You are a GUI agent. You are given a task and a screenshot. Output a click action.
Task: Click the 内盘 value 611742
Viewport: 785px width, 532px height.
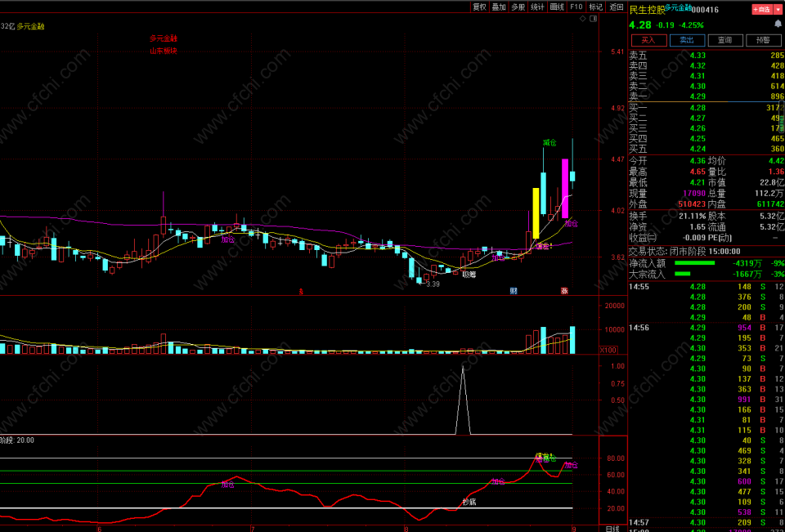[x=770, y=204]
